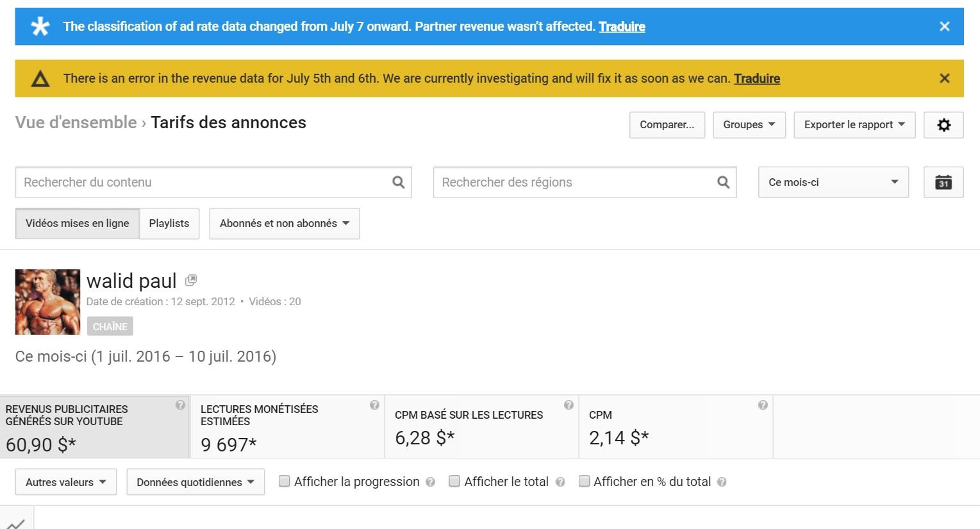The width and height of the screenshot is (980, 529).
Task: Show help for CPM basé sur les lectures
Action: pos(569,405)
